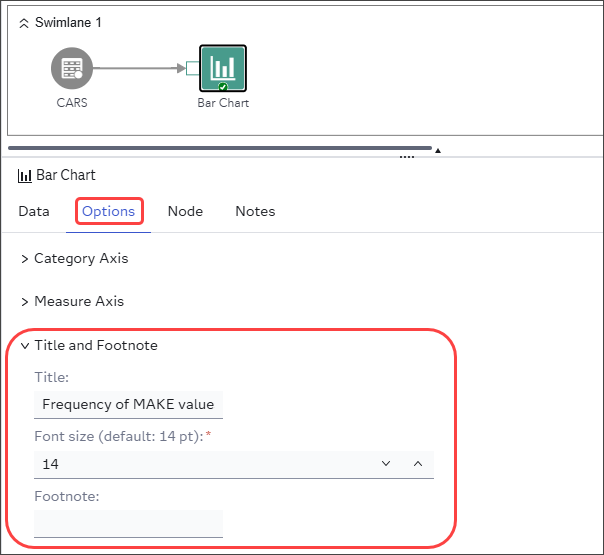This screenshot has width=604, height=555.
Task: Click the Footnote input field
Action: tap(128, 523)
